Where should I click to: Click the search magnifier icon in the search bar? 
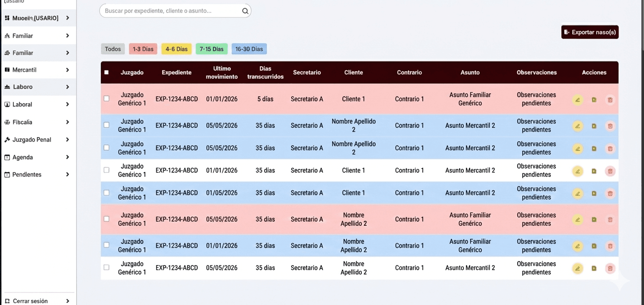245,10
